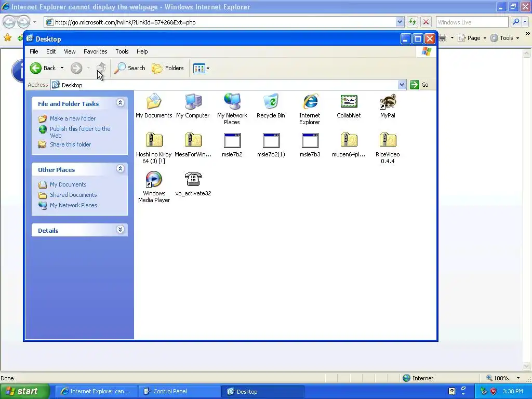The width and height of the screenshot is (532, 399).
Task: Go to My Network Places in Other Places
Action: click(73, 205)
